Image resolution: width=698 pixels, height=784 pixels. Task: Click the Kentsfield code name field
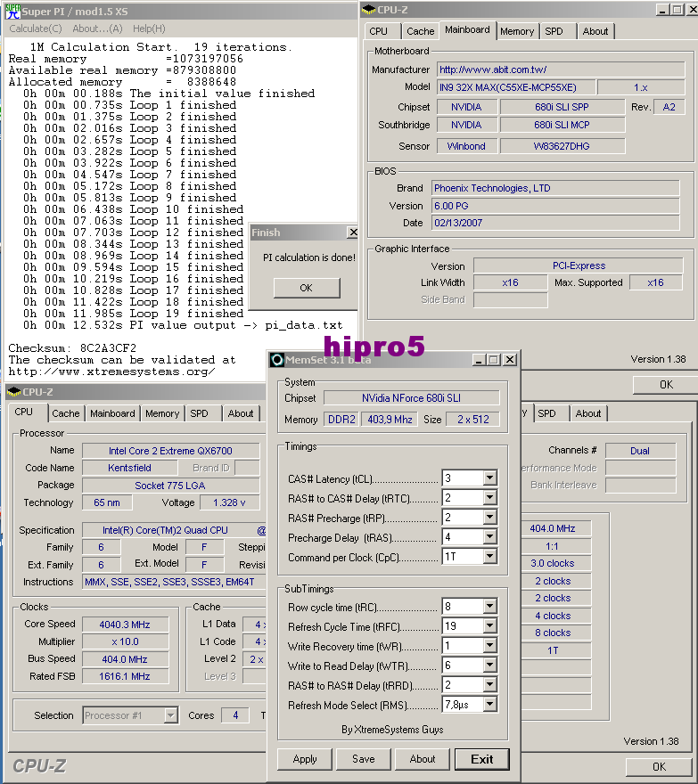pyautogui.click(x=129, y=468)
